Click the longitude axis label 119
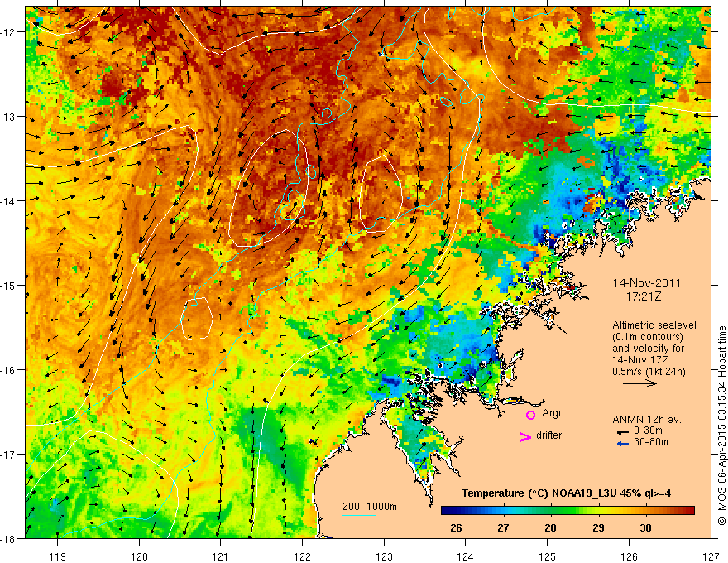This screenshot has height=563, width=728. [x=58, y=556]
